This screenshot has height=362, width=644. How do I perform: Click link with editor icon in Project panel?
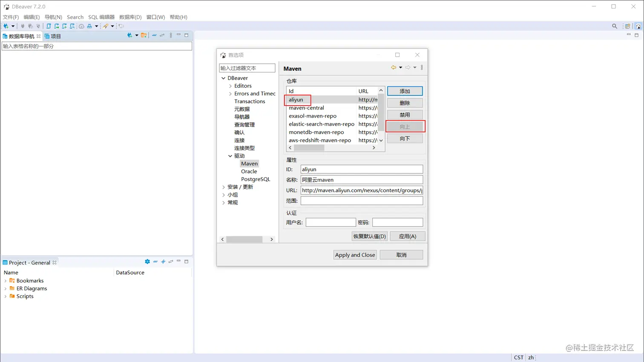pos(171,261)
